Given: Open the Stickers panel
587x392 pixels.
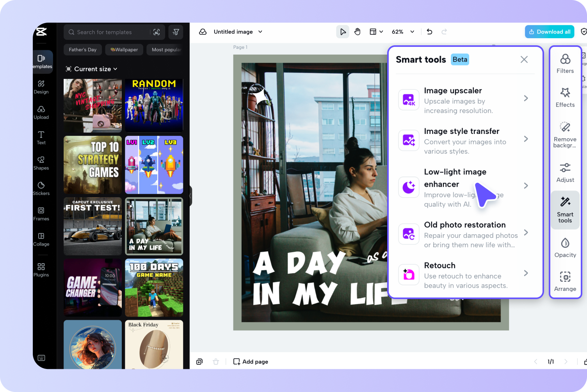Looking at the screenshot, I should [41, 189].
